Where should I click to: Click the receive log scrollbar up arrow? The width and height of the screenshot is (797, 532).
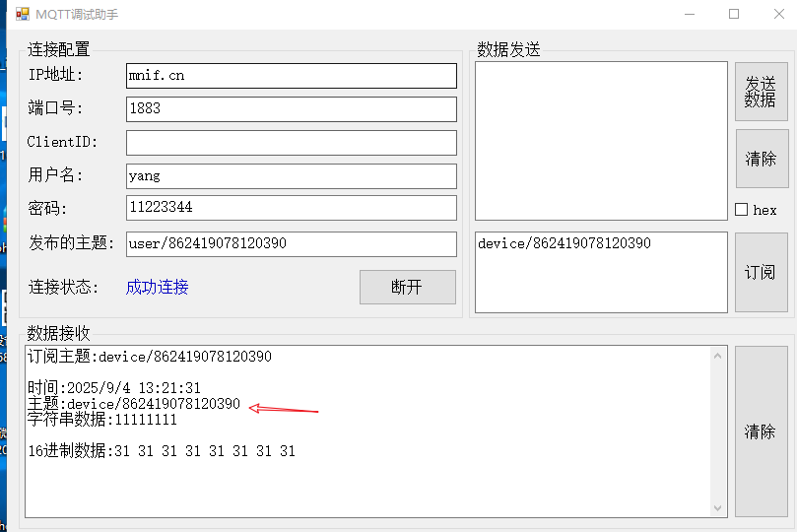coord(718,357)
